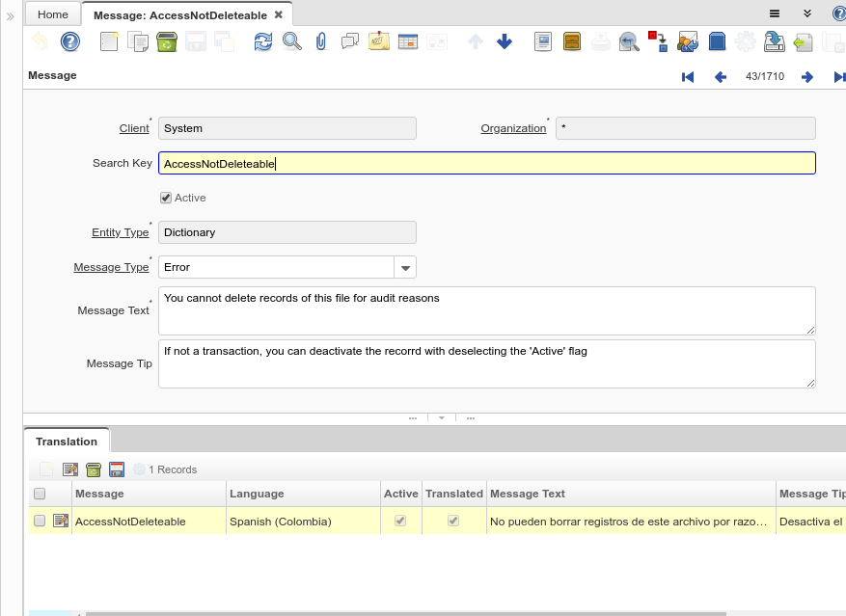Image resolution: width=846 pixels, height=616 pixels.
Task: Click the Entity Type field label link
Action: [x=120, y=232]
